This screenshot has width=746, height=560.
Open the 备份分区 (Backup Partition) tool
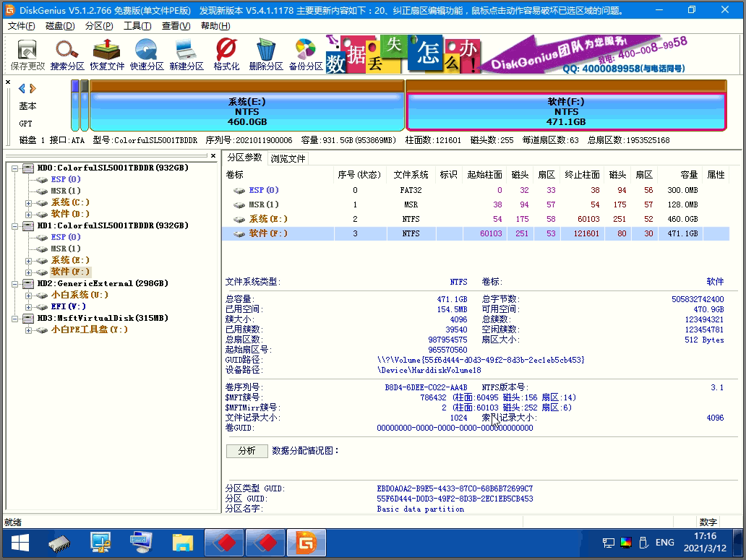click(306, 55)
